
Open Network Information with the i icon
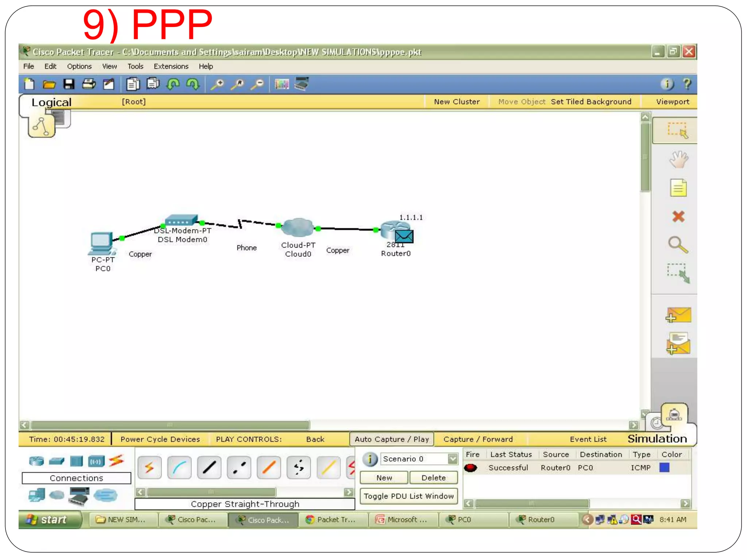click(x=667, y=84)
